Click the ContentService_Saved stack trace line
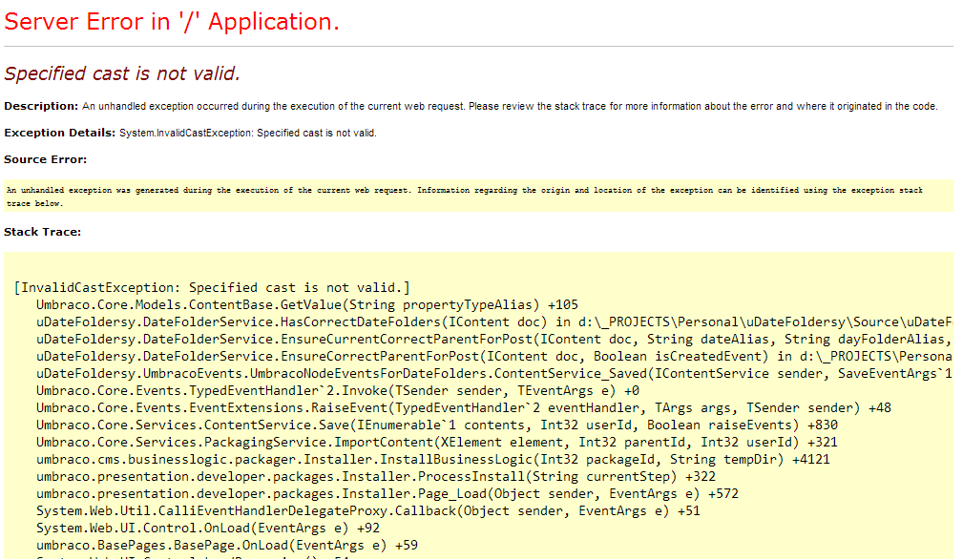Image resolution: width=963 pixels, height=560 pixels. (494, 373)
